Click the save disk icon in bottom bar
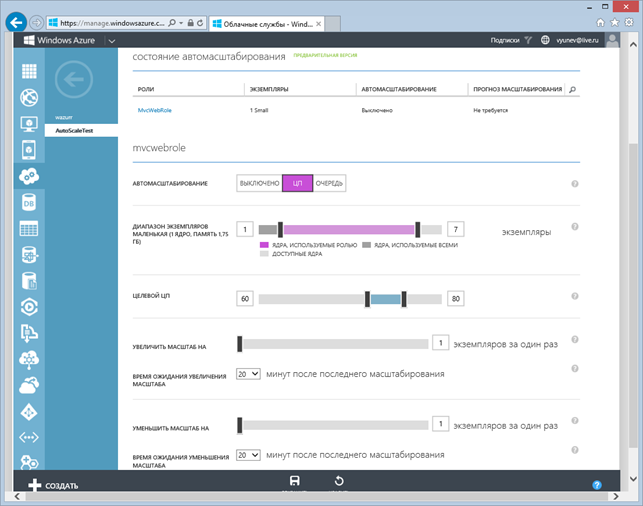The height and width of the screenshot is (506, 643). (x=294, y=481)
